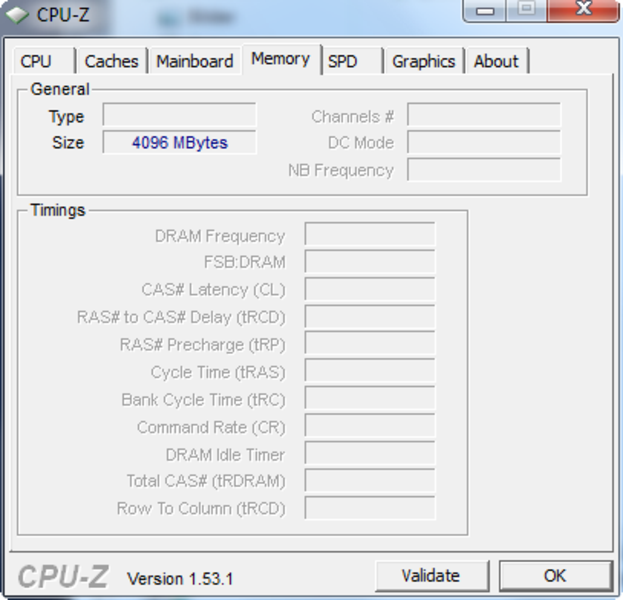Click the OK button

555,576
